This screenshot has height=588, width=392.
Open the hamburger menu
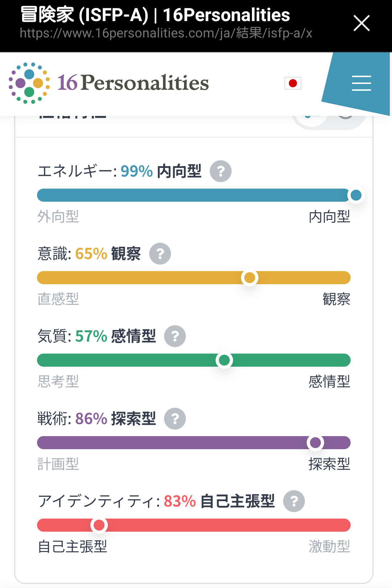[x=361, y=83]
